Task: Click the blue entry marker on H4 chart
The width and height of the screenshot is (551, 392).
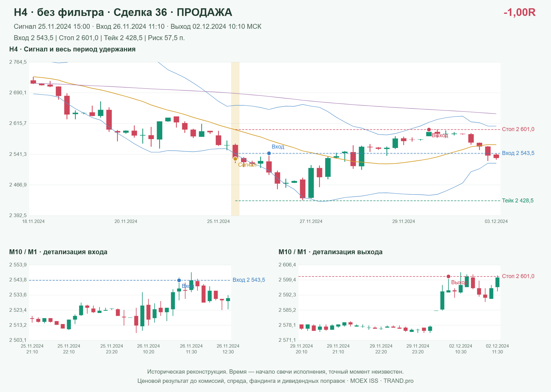Action: point(269,153)
